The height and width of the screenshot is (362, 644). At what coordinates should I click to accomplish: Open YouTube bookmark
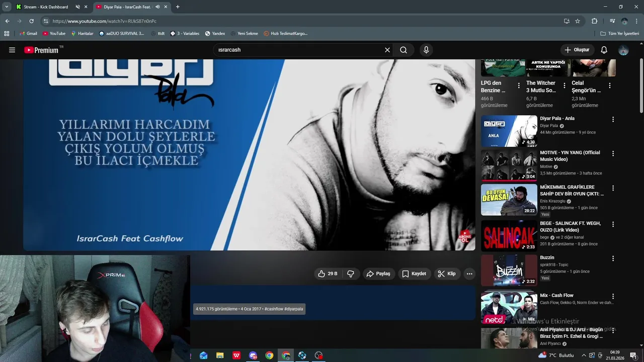54,34
